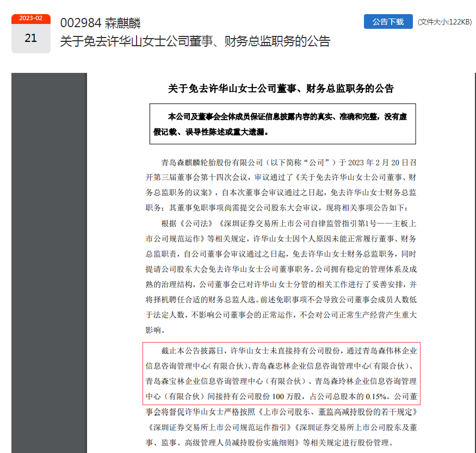Click the line starting 开第三届董事会第十四次会议
The height and width of the screenshot is (453, 476).
[281, 177]
